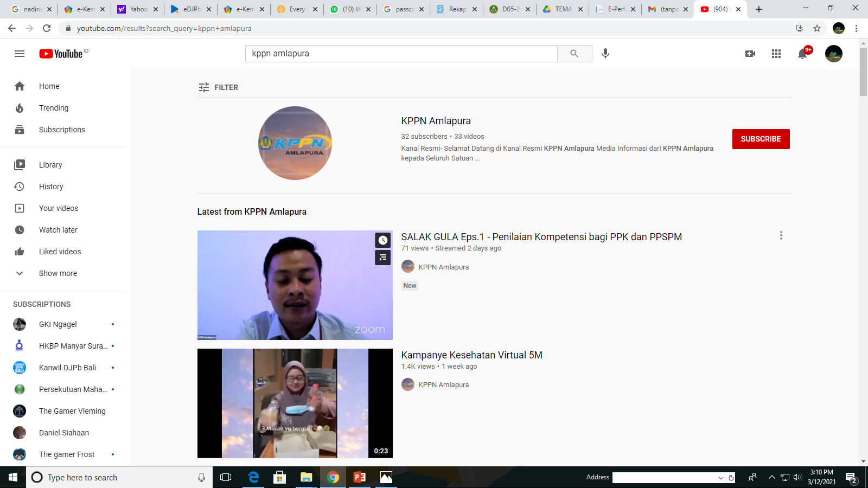
Task: Click the Home icon in sidebar
Action: pyautogui.click(x=20, y=86)
